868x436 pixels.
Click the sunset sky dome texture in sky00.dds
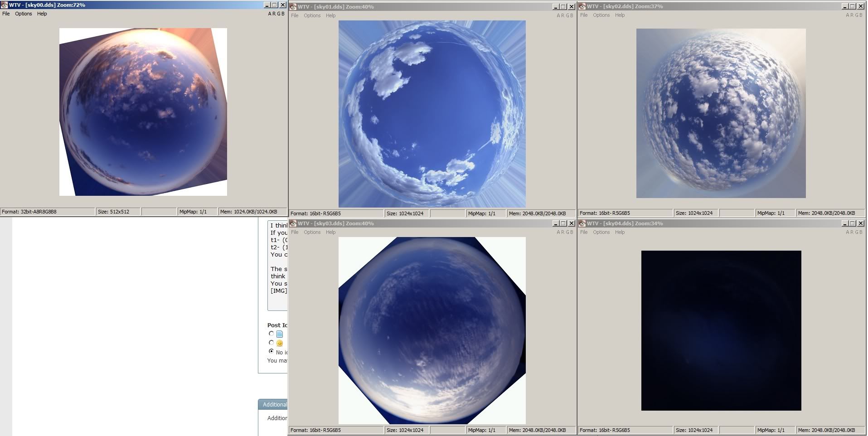[x=143, y=112]
